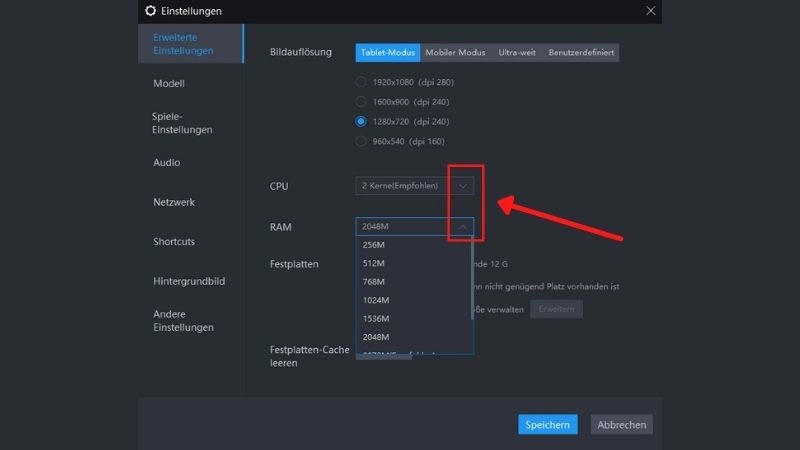
Task: Select Tablet-Modus resolution tab
Action: (388, 53)
